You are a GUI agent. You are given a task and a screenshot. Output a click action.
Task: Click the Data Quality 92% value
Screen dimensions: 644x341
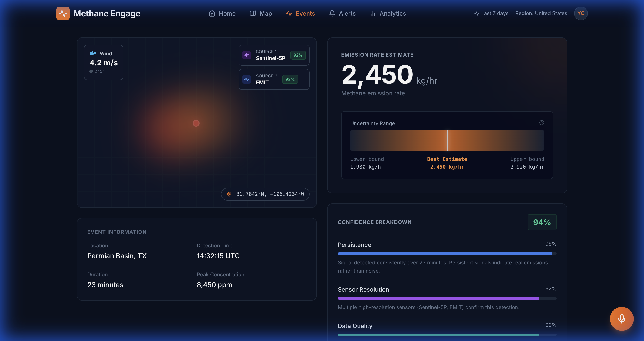(x=551, y=325)
